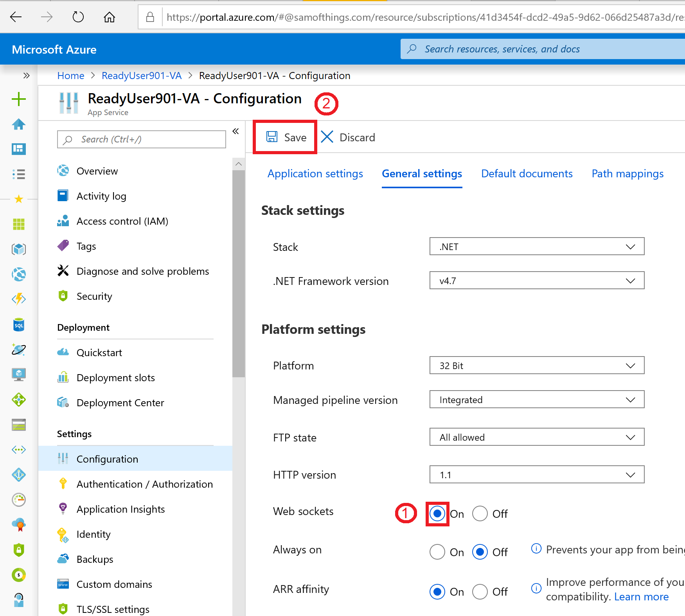Click the Search resources, services, and docs box
Screen dimensions: 685x616
point(543,49)
